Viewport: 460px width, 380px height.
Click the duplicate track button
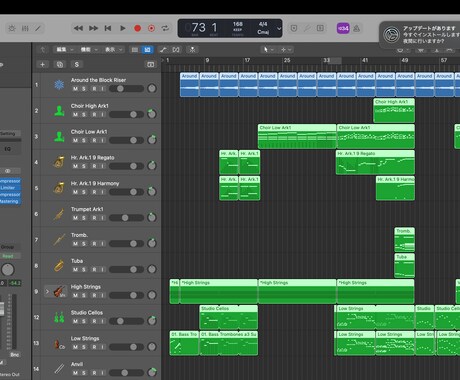(60, 64)
